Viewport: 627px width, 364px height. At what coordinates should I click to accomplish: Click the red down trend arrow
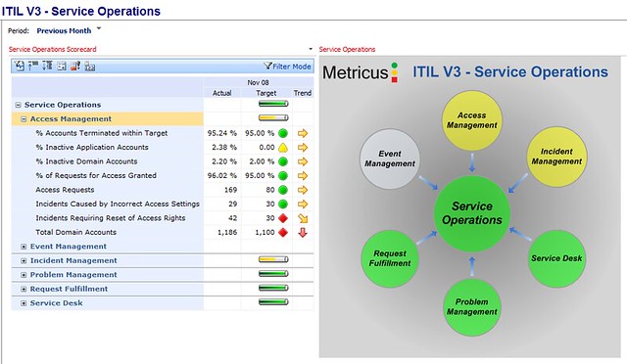pyautogui.click(x=303, y=232)
